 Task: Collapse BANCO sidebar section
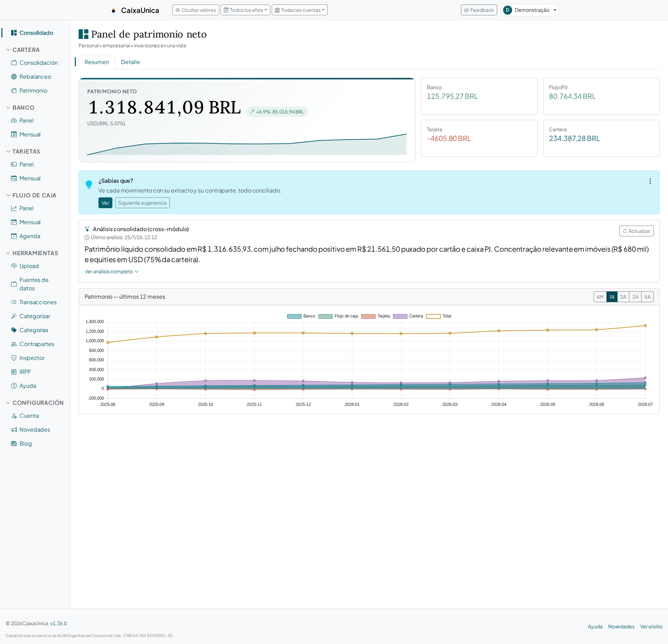[x=21, y=108]
